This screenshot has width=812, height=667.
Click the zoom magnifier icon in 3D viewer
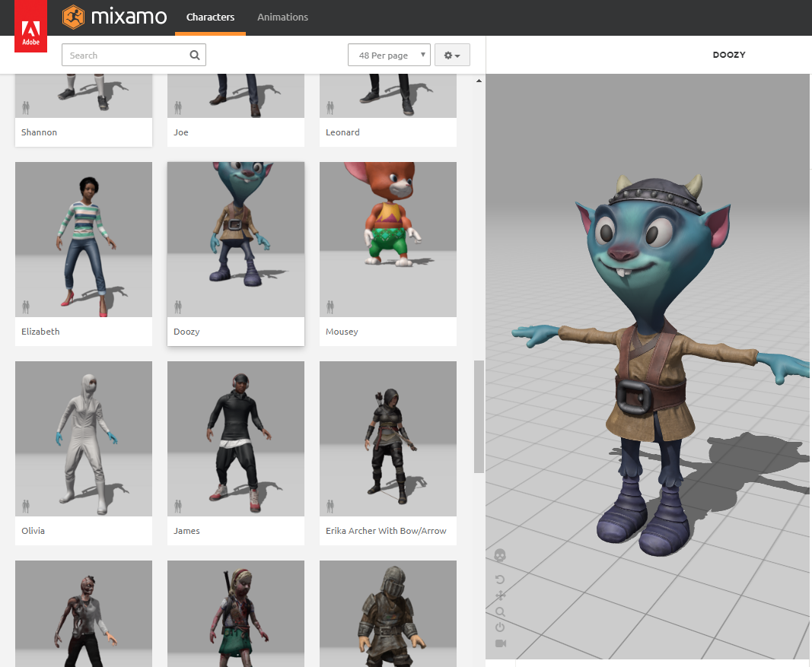pos(500,611)
